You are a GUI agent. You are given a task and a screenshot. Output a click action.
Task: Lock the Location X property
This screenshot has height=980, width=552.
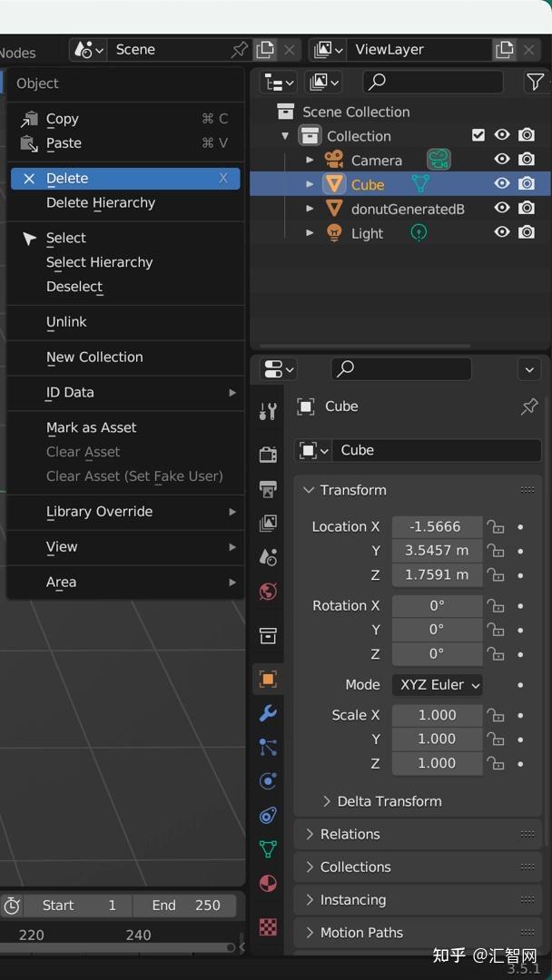click(496, 527)
